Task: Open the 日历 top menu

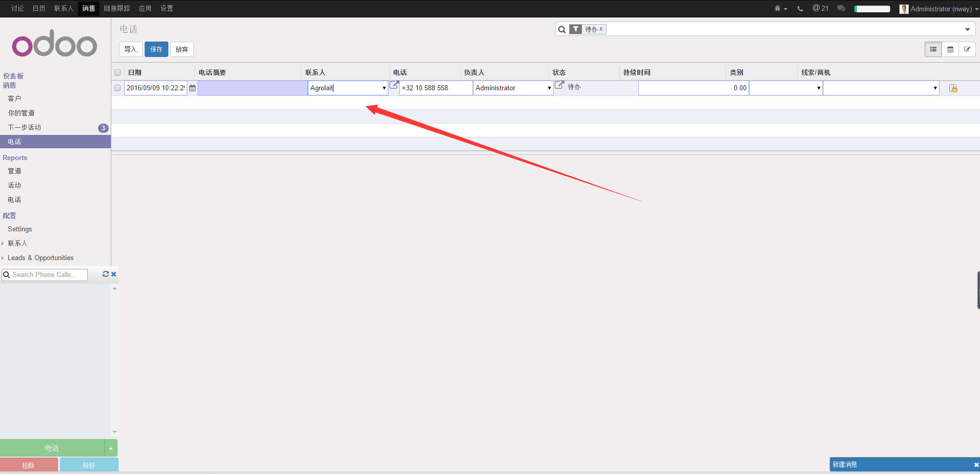Action: click(x=39, y=9)
